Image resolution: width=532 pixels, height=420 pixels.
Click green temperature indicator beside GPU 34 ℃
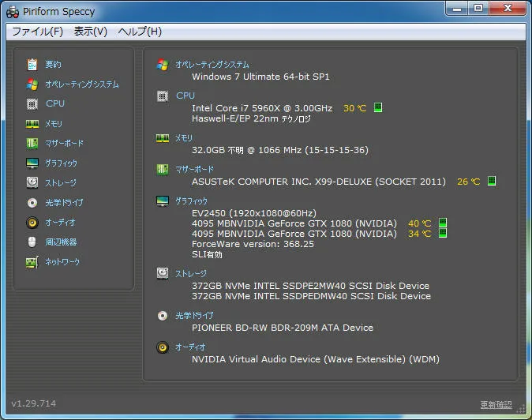pos(443,233)
